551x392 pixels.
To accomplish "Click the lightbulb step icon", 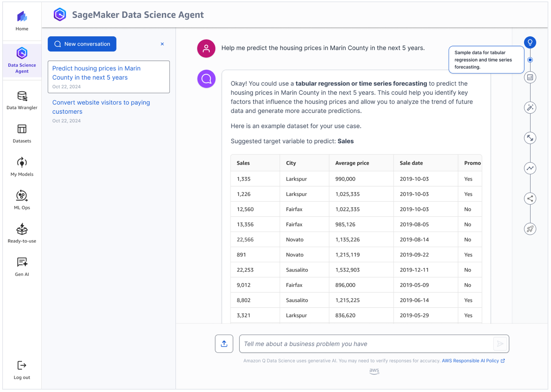I will [530, 42].
